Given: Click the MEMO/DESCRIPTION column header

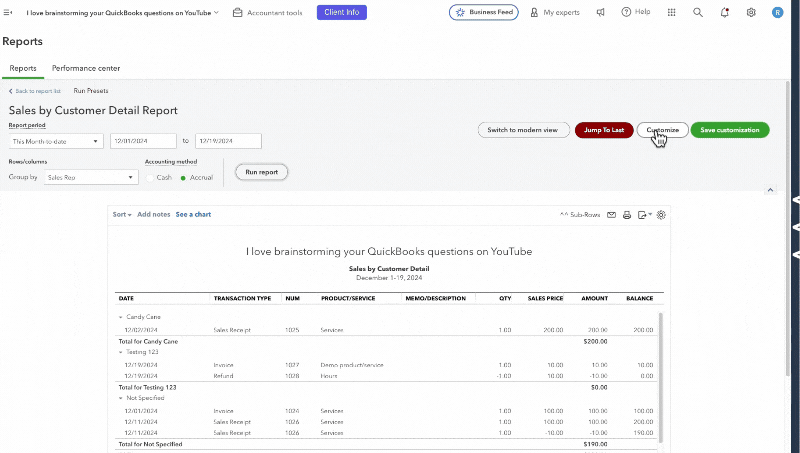Looking at the screenshot, I should coord(436,298).
